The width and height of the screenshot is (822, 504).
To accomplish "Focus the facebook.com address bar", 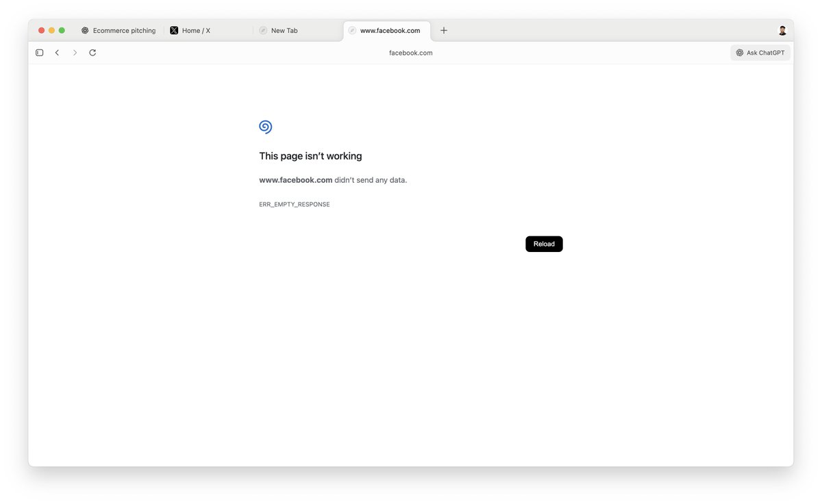I will pyautogui.click(x=411, y=53).
